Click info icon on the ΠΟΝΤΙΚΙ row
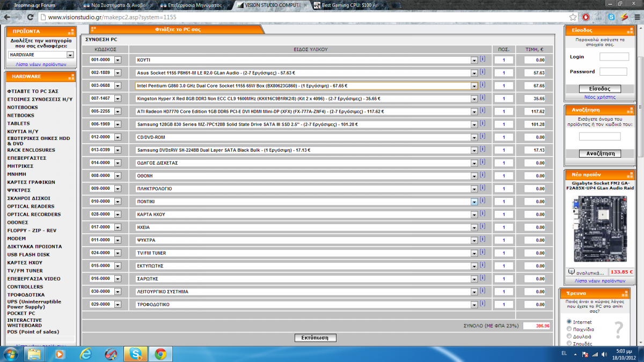The image size is (644, 362). pos(482,201)
